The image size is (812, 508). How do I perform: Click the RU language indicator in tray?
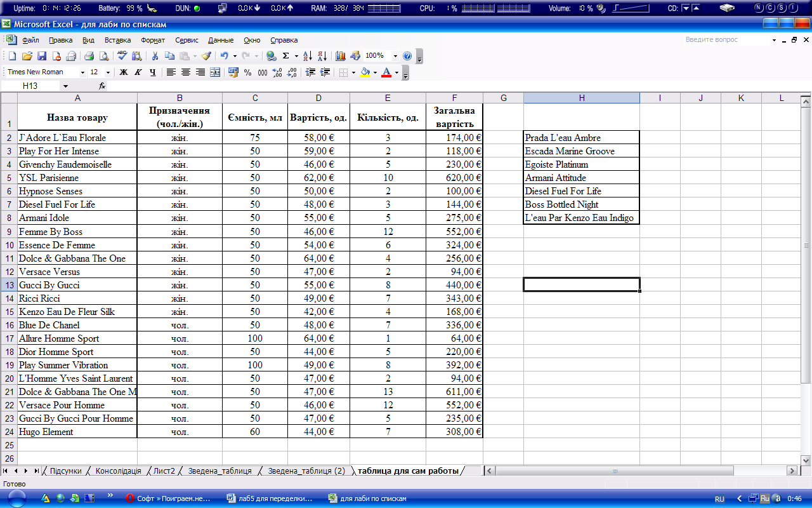point(720,499)
